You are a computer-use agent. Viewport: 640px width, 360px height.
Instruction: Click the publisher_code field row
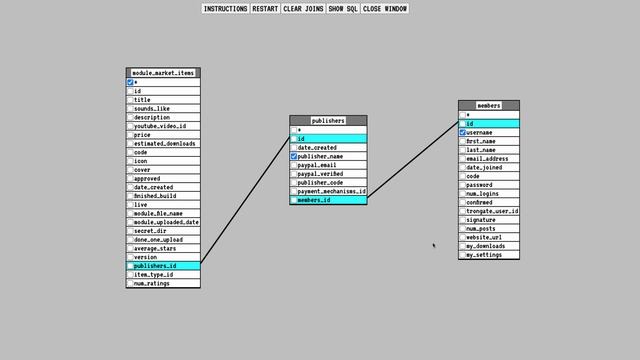328,182
